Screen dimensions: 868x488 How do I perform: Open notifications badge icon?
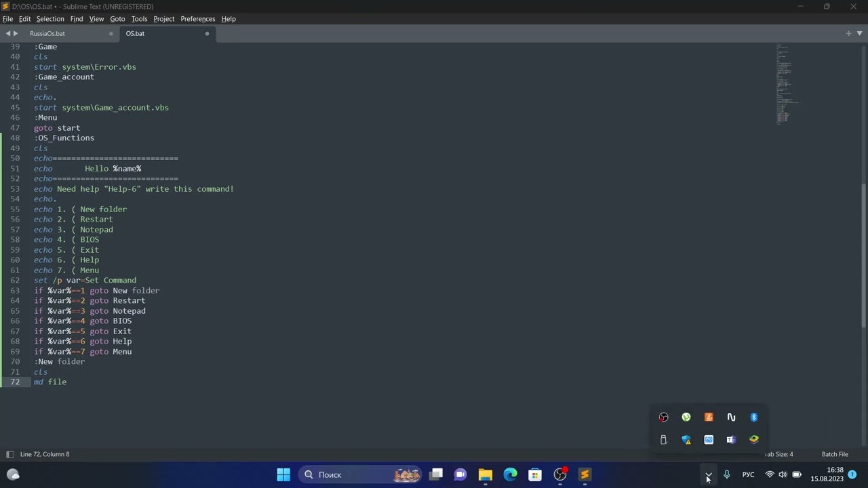click(x=852, y=474)
